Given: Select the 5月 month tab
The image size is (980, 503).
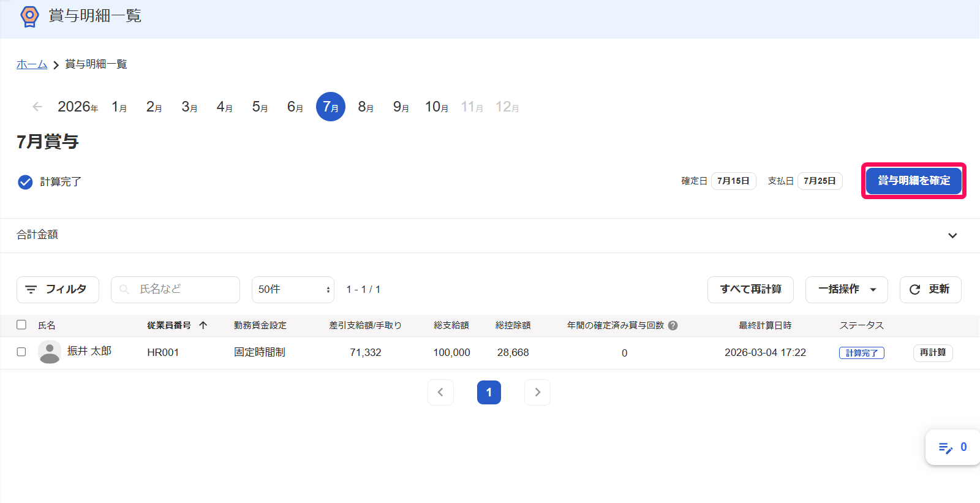Looking at the screenshot, I should coord(260,107).
